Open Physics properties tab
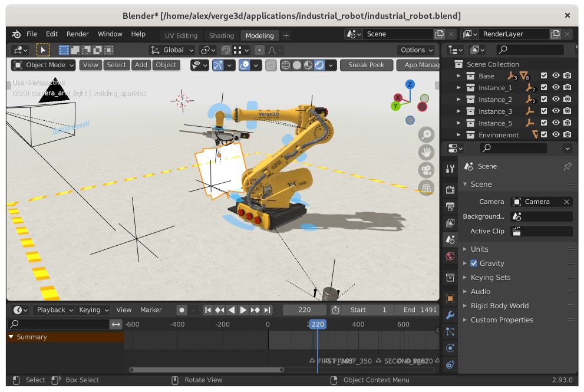Image resolution: width=584 pixels, height=392 pixels. pyautogui.click(x=450, y=348)
